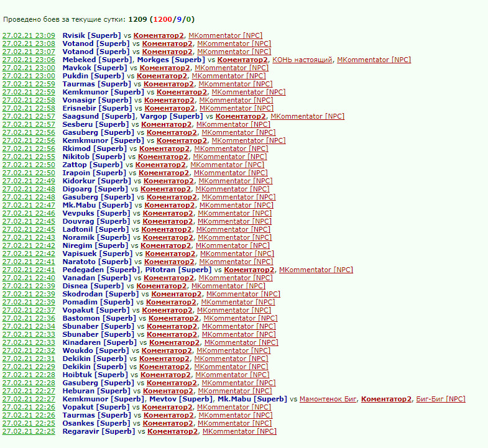488x448 pixels.
Task: Click player name Noramik [Superb]
Action: [x=96, y=238]
